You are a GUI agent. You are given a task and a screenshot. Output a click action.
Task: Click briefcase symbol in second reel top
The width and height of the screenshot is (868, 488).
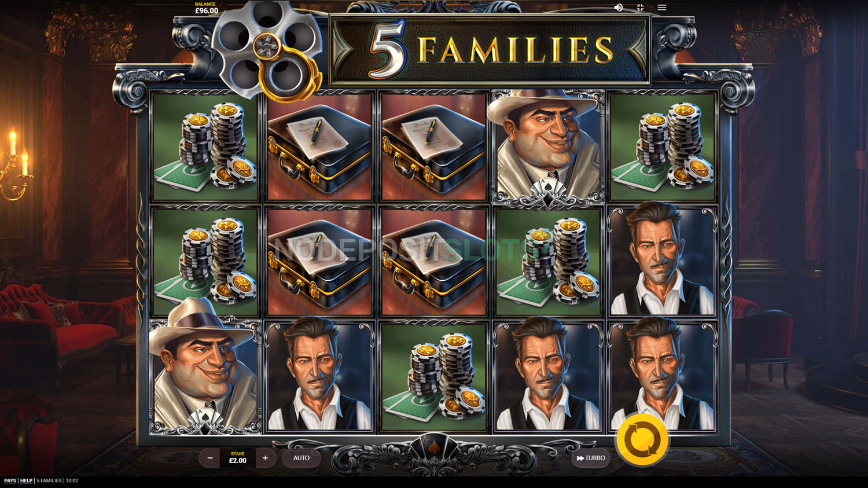click(x=319, y=146)
